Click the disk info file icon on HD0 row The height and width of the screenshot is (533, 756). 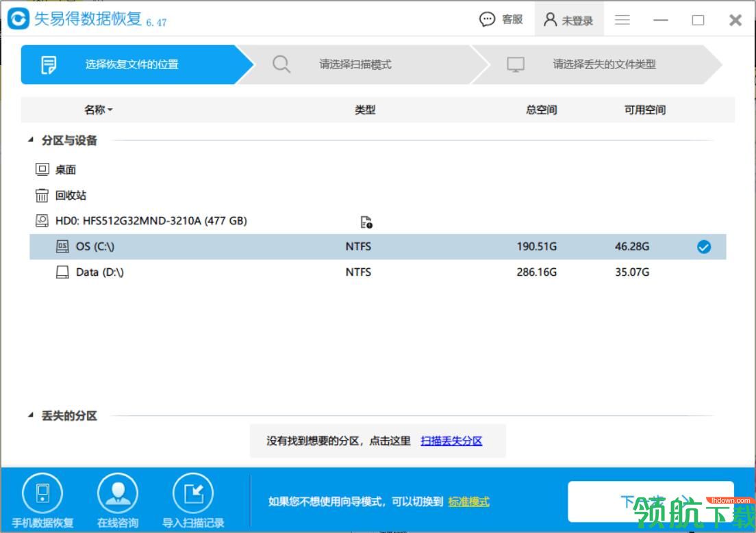[366, 222]
